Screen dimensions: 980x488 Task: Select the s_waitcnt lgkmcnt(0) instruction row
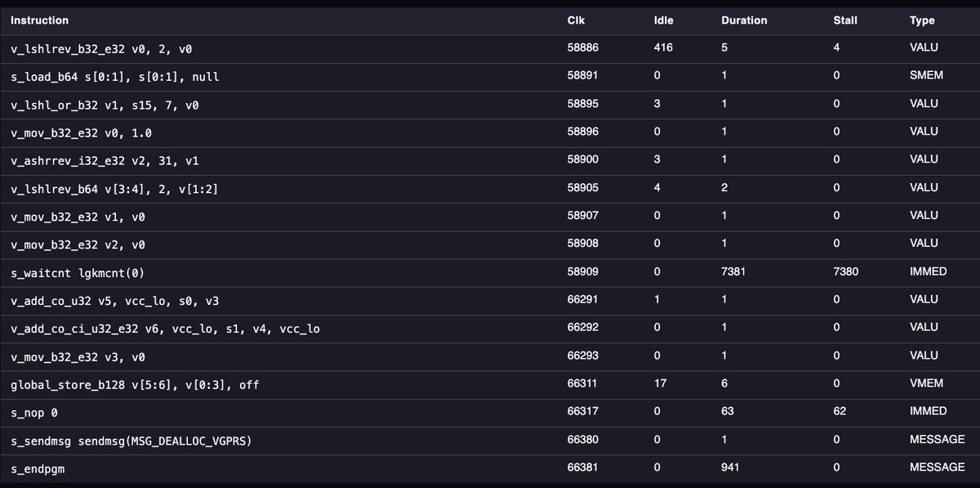tap(490, 271)
